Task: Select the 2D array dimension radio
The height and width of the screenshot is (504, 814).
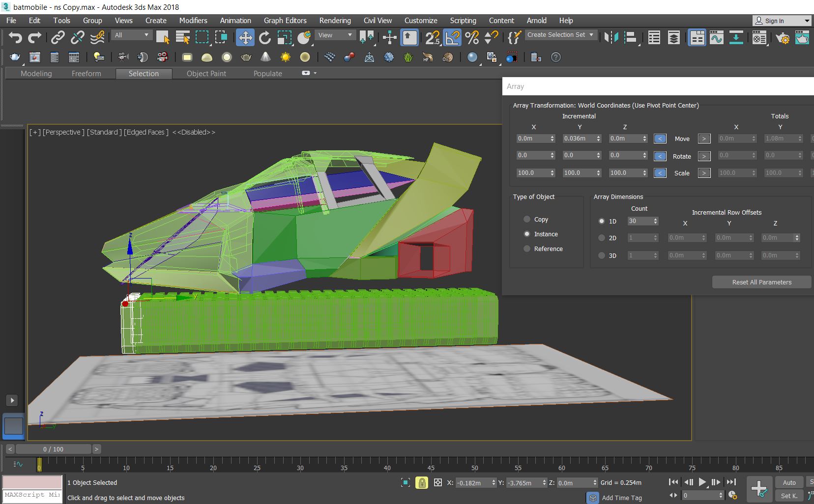Action: [602, 238]
